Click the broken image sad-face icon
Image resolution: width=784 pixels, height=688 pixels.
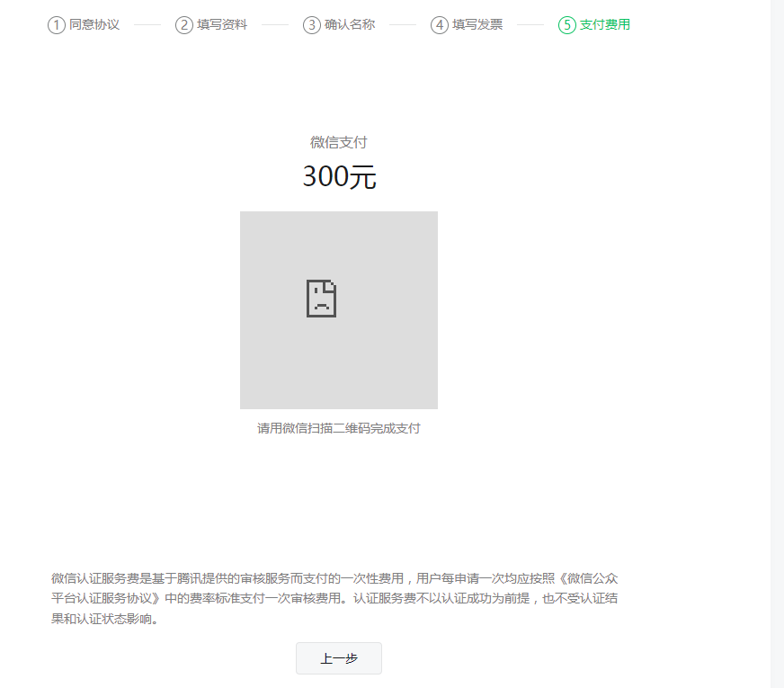tap(321, 299)
